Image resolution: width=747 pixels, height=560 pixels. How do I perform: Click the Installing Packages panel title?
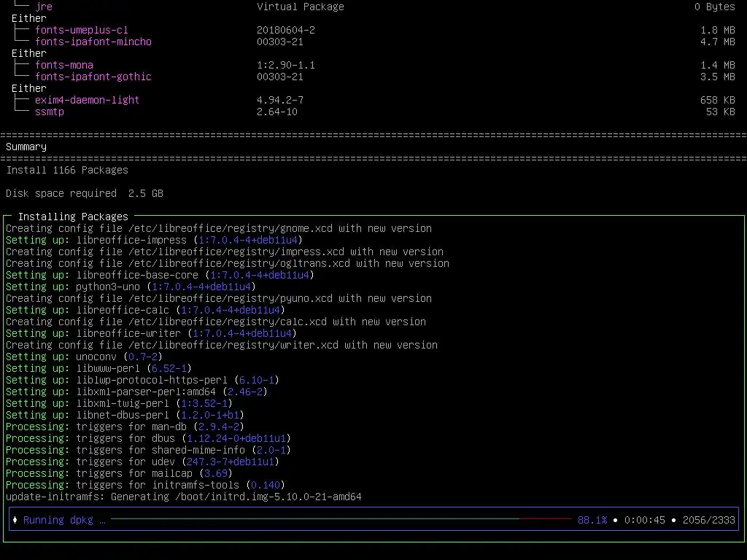coord(73,217)
